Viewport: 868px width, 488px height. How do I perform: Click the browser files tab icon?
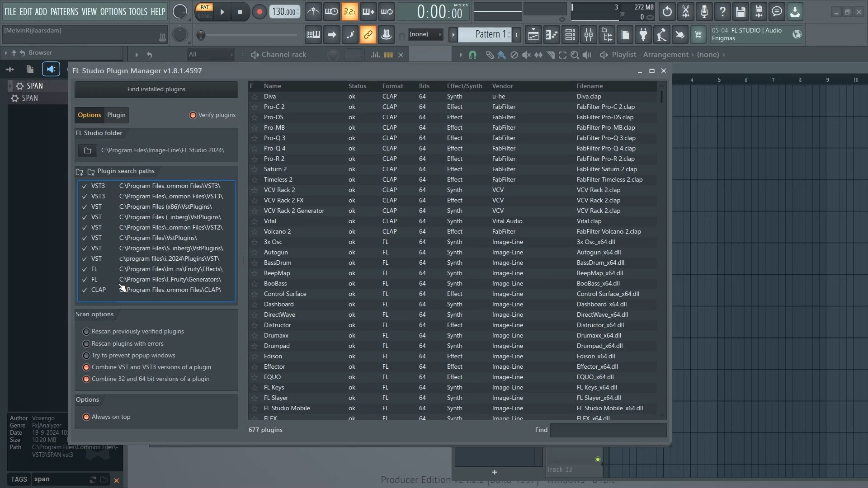(x=30, y=69)
